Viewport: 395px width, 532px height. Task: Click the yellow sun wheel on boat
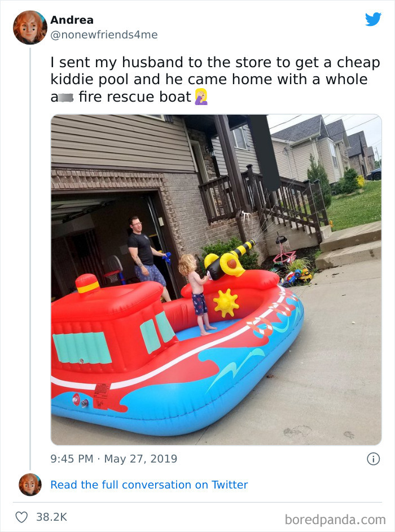[x=226, y=303]
